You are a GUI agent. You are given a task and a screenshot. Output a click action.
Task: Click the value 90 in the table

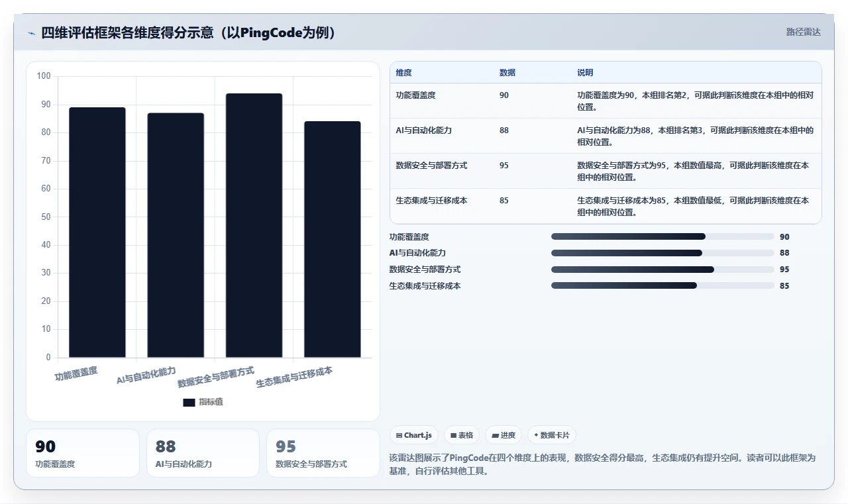click(x=504, y=95)
